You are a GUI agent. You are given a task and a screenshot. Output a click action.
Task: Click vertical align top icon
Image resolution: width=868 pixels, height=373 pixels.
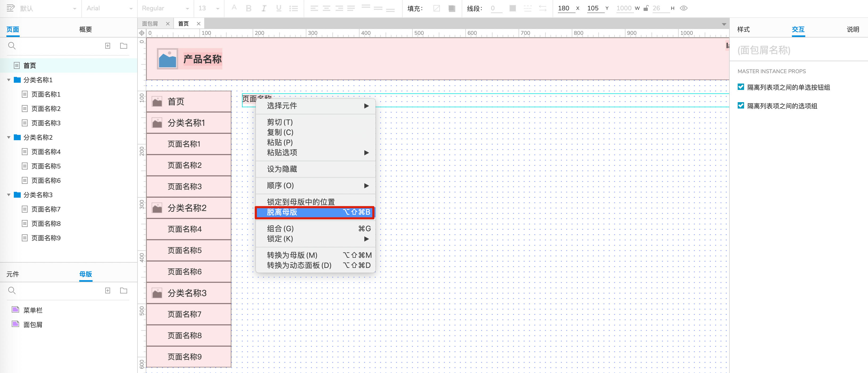pyautogui.click(x=366, y=6)
